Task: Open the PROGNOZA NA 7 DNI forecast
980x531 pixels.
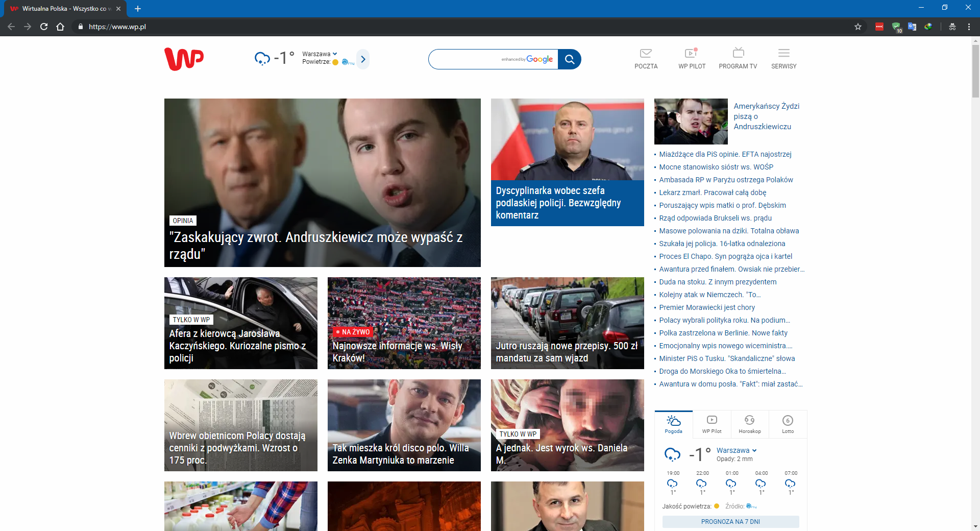Action: [x=730, y=521]
